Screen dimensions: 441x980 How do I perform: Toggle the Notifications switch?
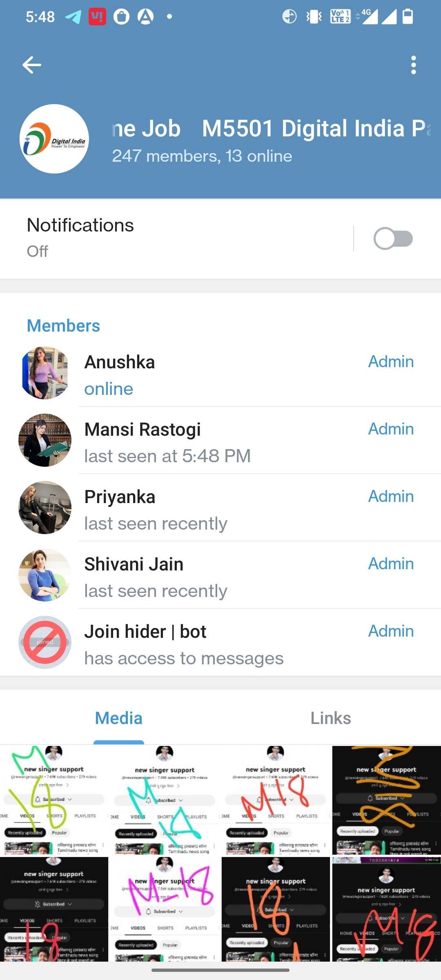coord(393,239)
